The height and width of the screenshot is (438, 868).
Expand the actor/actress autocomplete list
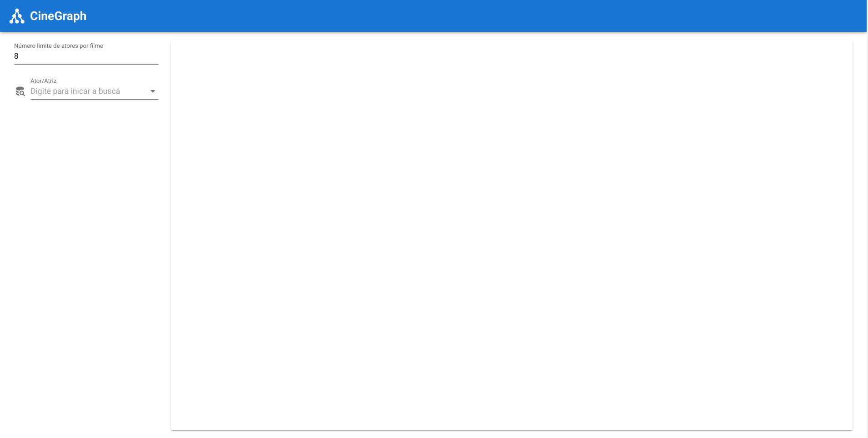(153, 91)
